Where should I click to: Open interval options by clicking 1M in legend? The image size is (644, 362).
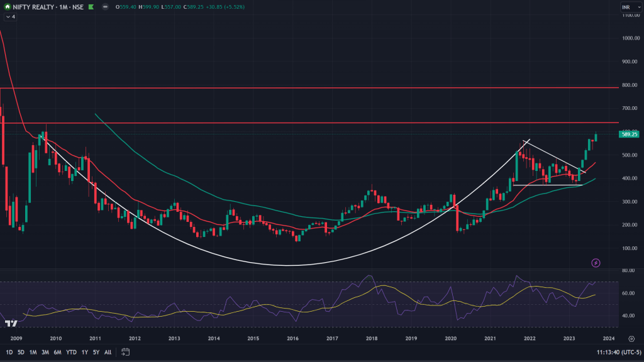click(63, 7)
